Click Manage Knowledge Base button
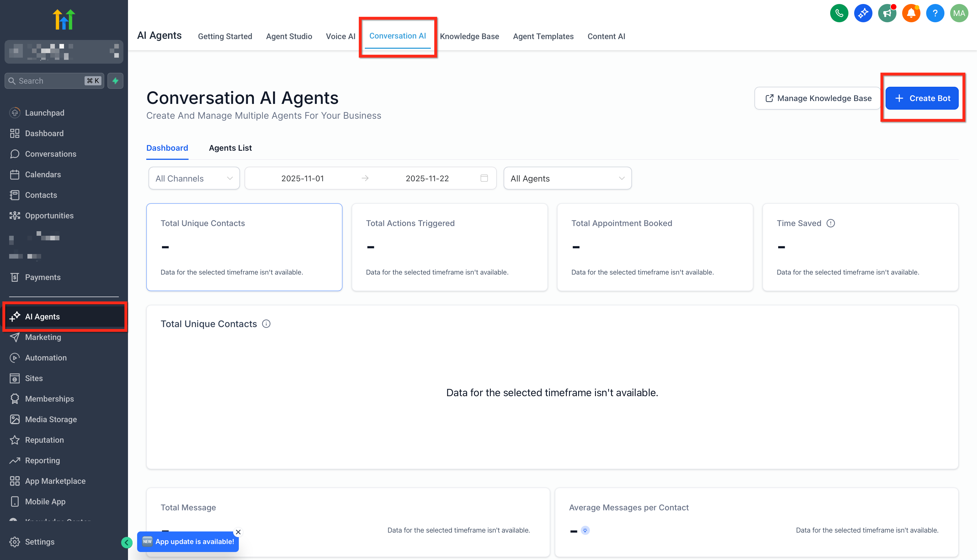 818,98
